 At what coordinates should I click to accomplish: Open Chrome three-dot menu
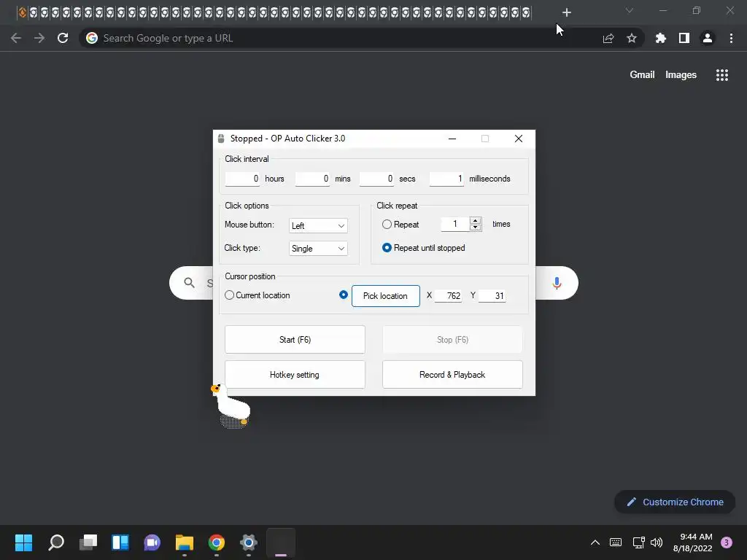point(731,38)
